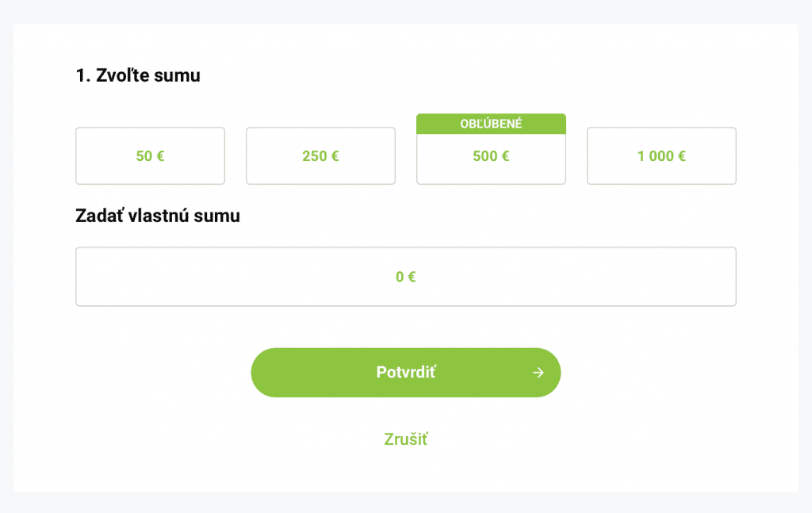
Task: Choose the 250 € amount option
Action: pos(320,156)
